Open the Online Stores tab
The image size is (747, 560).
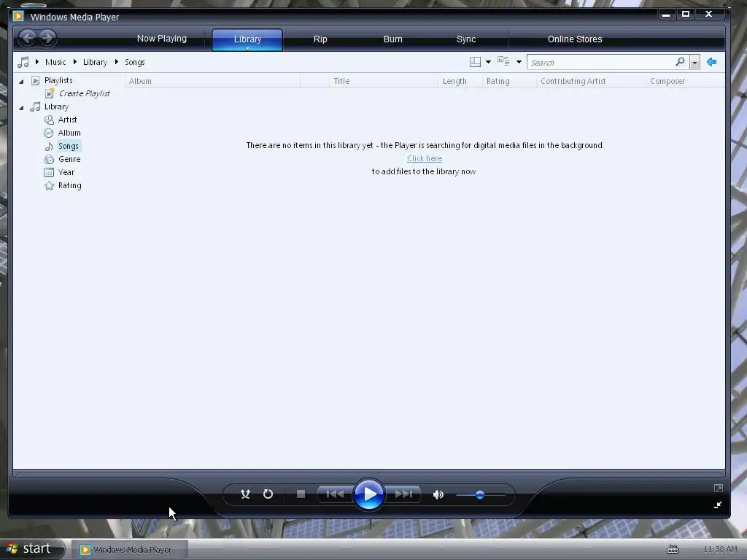[x=575, y=39]
